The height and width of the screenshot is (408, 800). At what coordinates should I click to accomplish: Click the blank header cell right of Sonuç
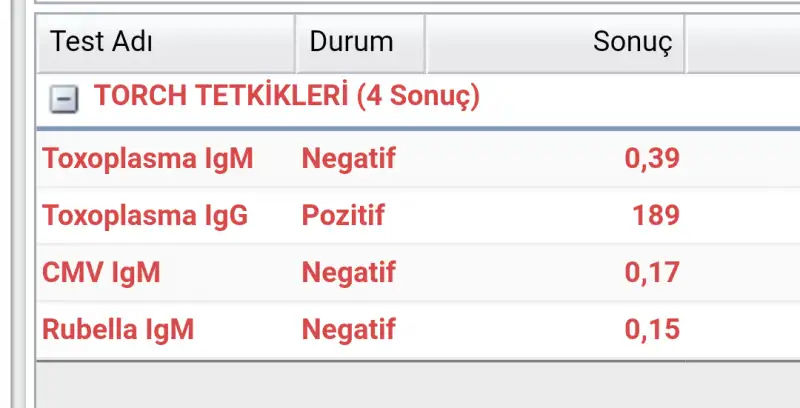point(742,43)
